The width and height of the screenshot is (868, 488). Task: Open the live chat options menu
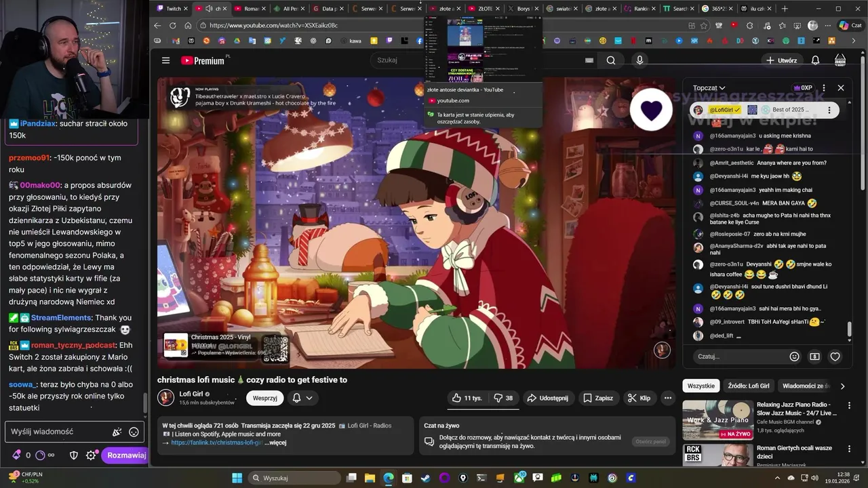(x=824, y=87)
